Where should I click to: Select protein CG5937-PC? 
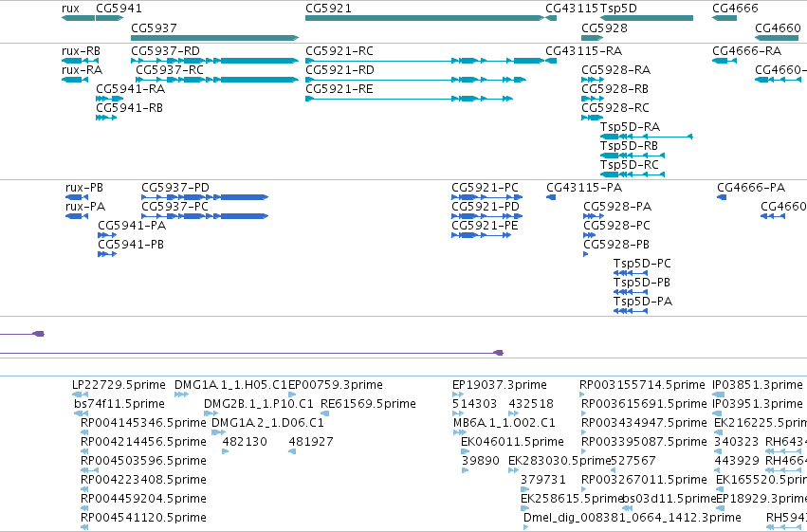pyautogui.click(x=205, y=216)
